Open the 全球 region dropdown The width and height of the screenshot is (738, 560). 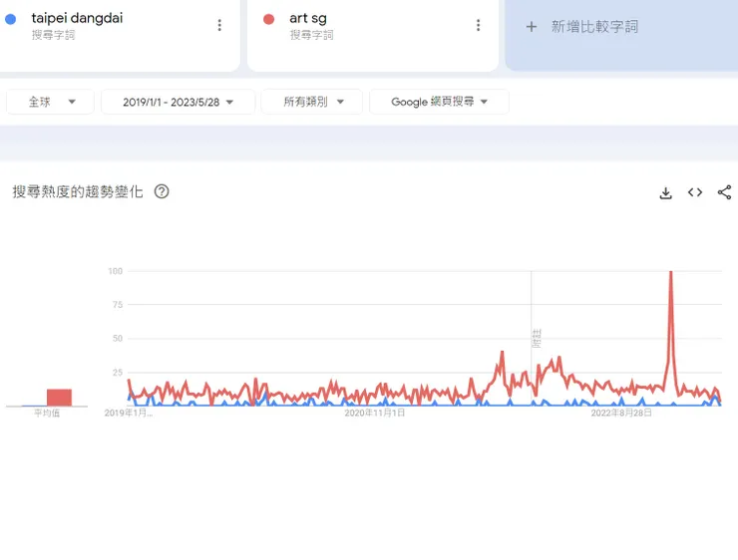(50, 102)
